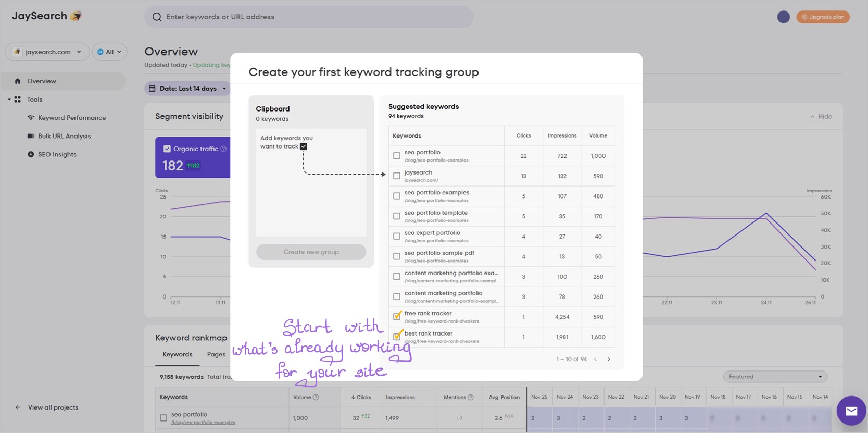Check the 'seo portfolio' suggested keyword

click(x=397, y=156)
